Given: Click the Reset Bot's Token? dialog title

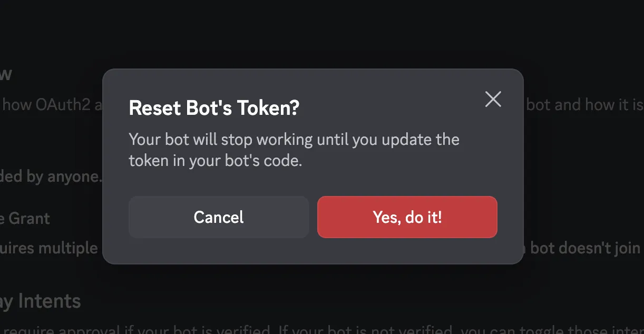Looking at the screenshot, I should point(214,108).
